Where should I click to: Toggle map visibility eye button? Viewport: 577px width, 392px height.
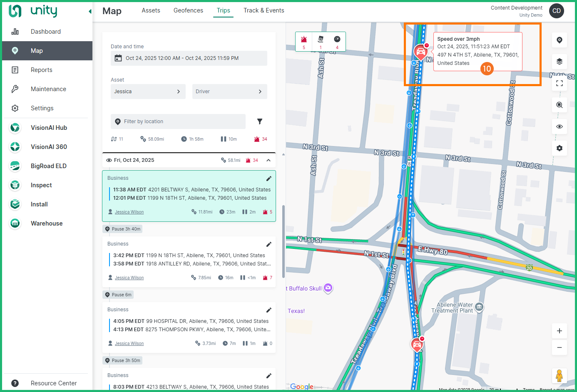pos(559,127)
